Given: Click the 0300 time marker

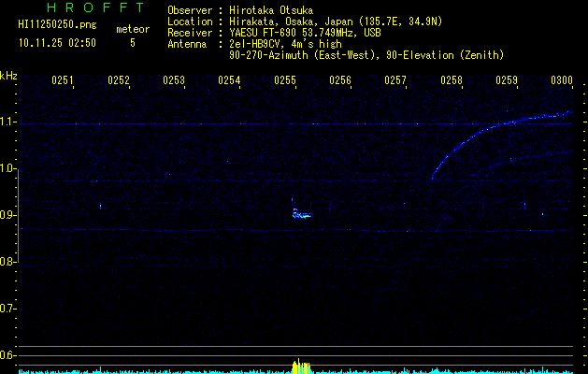Looking at the screenshot, I should [x=562, y=80].
